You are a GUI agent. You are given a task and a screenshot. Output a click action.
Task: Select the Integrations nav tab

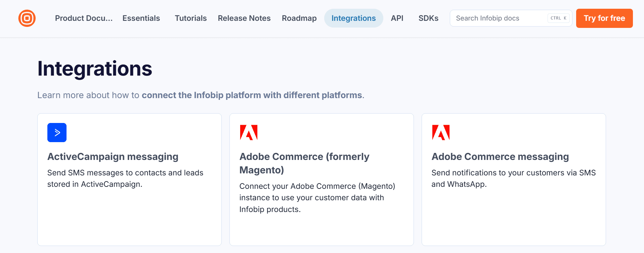[353, 18]
